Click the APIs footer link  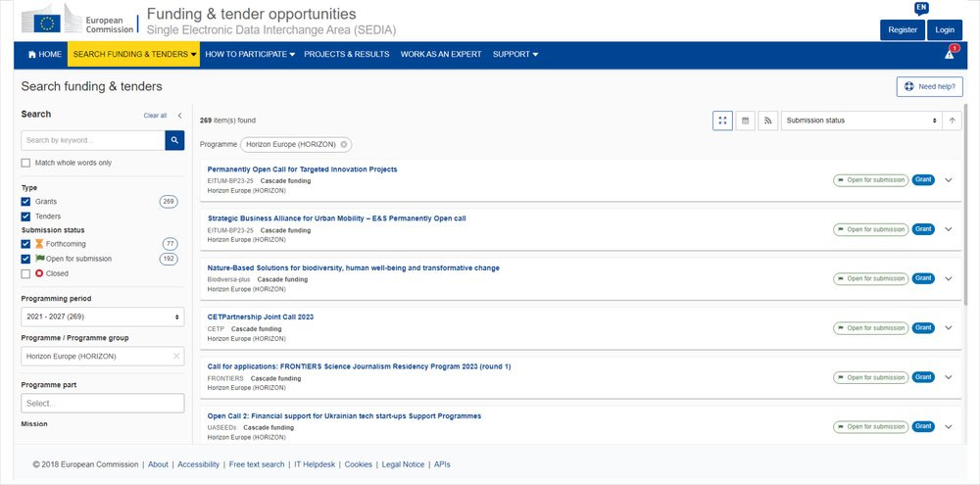[x=442, y=464]
